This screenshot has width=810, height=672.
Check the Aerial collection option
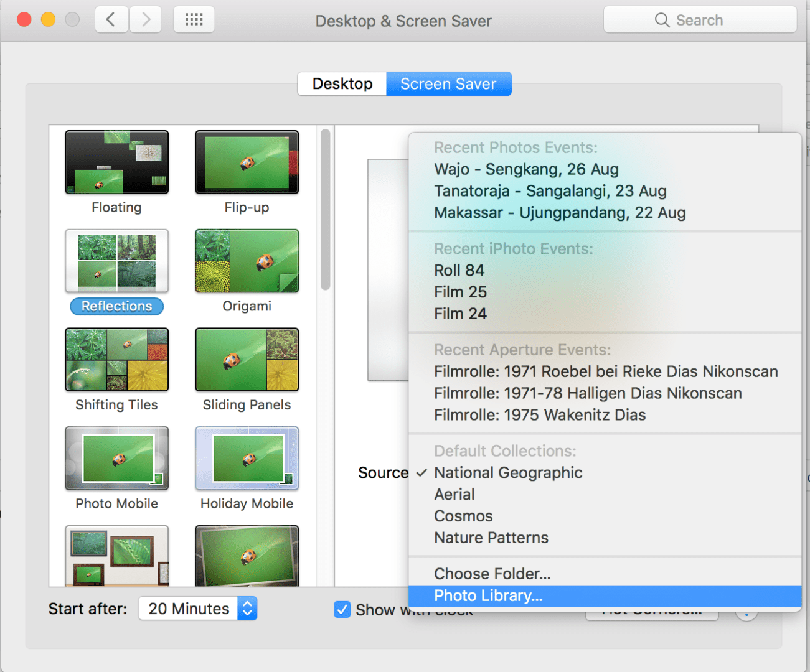(x=454, y=493)
